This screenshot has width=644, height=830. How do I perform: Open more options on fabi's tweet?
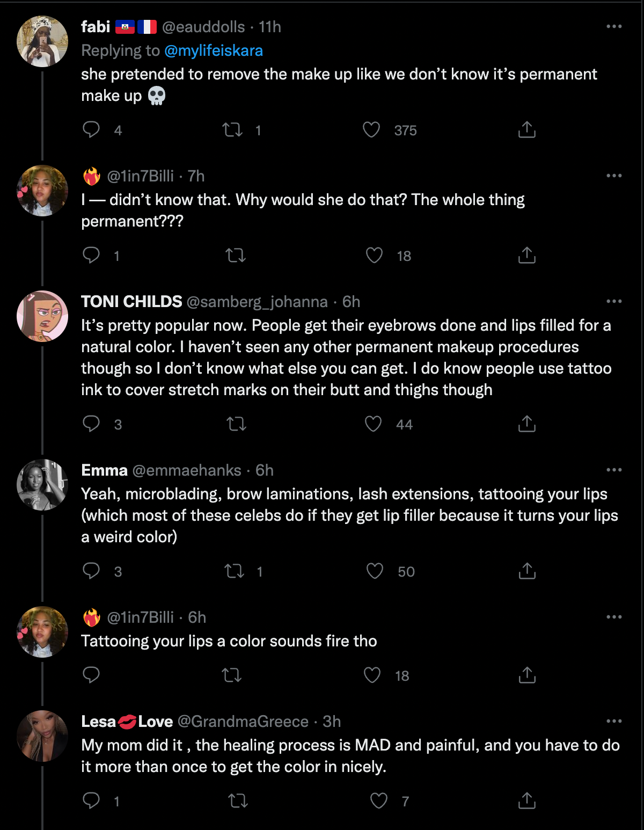coord(614,27)
